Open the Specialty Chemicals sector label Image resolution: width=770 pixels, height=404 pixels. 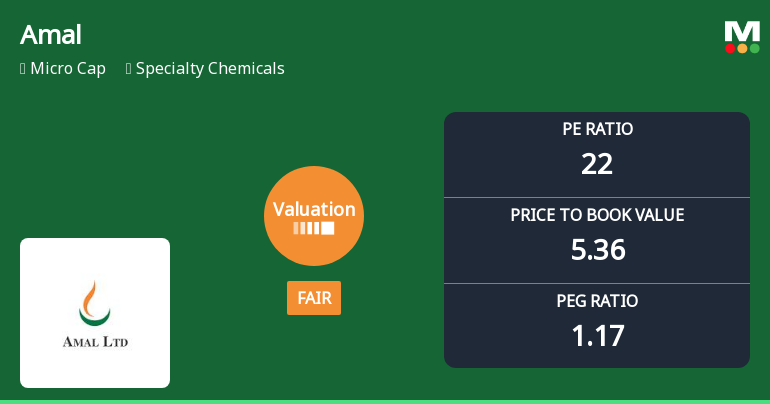(210, 69)
